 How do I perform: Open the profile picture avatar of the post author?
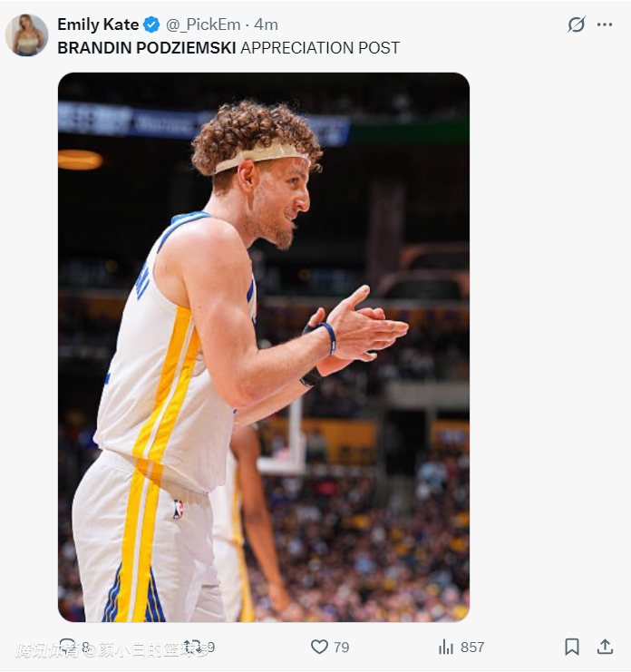[x=26, y=35]
